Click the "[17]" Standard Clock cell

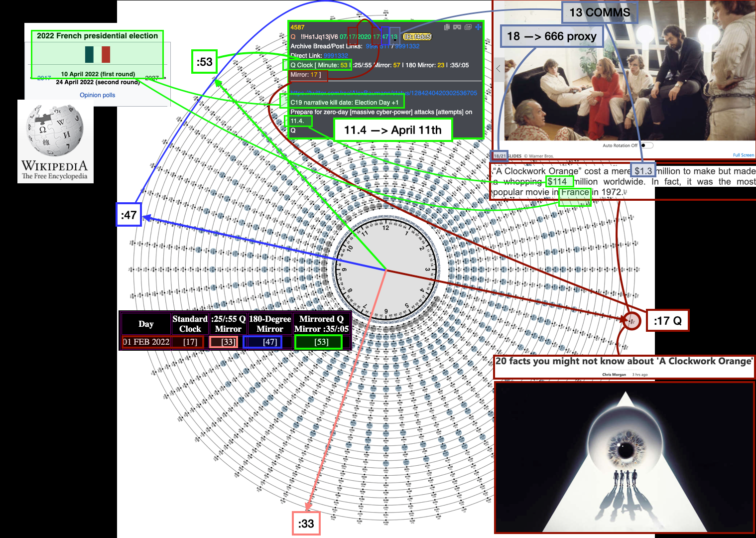[x=190, y=342]
